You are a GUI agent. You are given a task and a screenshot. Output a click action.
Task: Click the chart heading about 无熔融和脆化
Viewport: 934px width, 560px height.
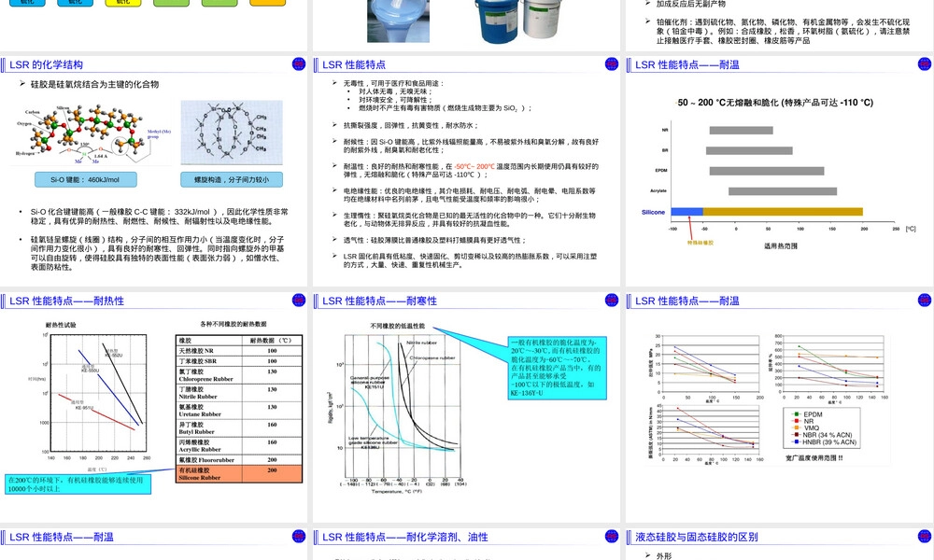tap(775, 103)
